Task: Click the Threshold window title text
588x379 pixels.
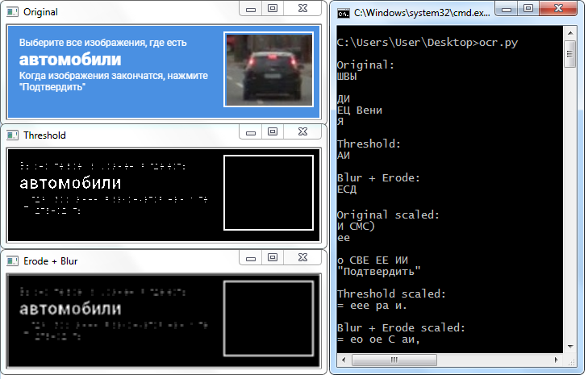Action: tap(44, 135)
